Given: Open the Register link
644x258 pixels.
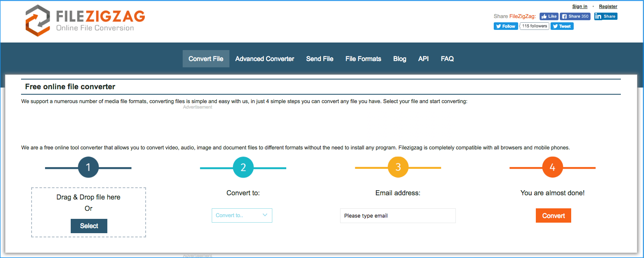Looking at the screenshot, I should pyautogui.click(x=608, y=6).
